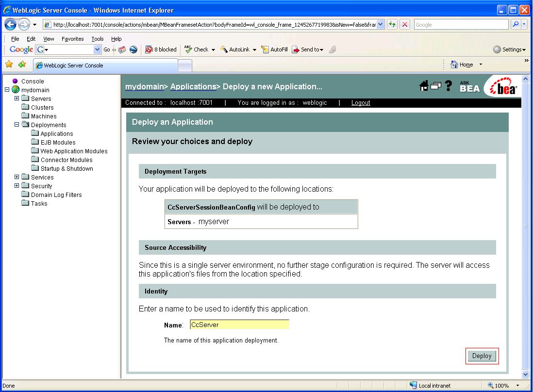The height and width of the screenshot is (392, 533).
Task: Click the Ask BEA logo
Action: (x=470, y=87)
